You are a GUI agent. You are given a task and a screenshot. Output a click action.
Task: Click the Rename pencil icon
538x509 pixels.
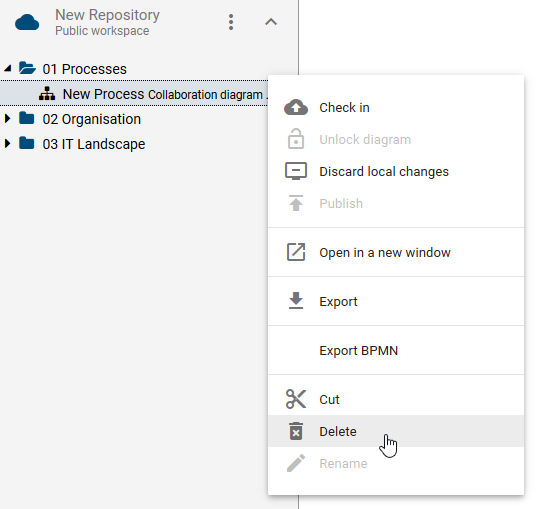point(296,463)
